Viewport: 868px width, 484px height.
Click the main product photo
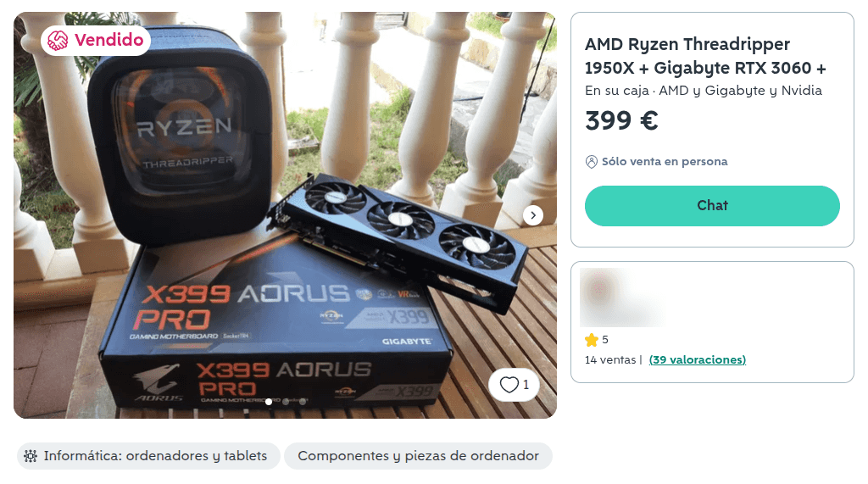(285, 214)
